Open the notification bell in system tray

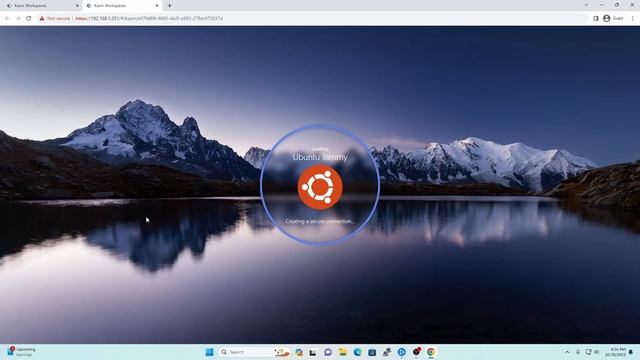tap(631, 352)
